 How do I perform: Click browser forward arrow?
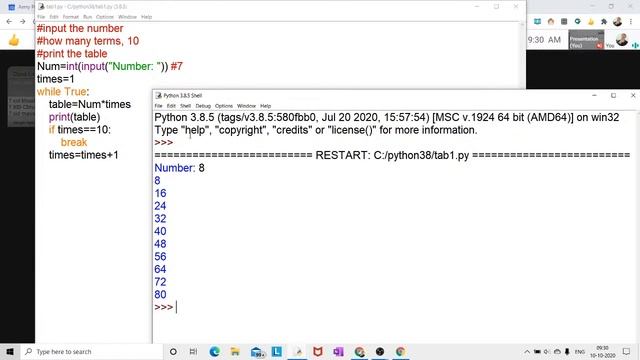[x=22, y=21]
